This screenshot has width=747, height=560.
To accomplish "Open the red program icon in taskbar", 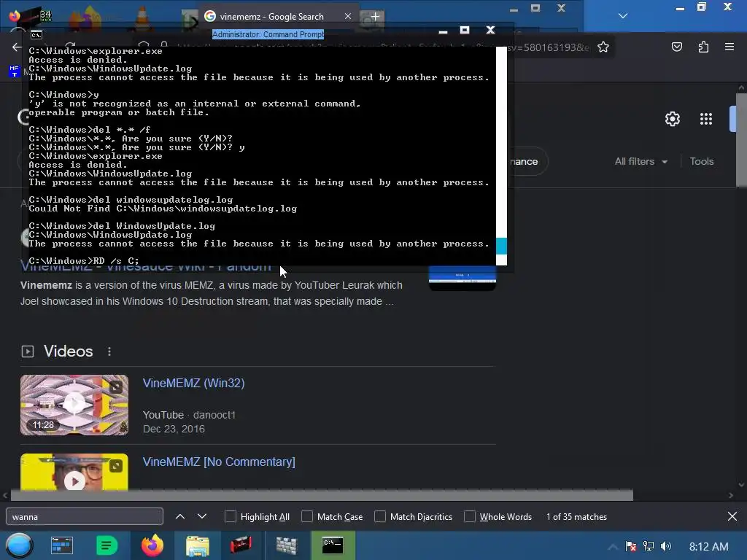I will click(241, 545).
